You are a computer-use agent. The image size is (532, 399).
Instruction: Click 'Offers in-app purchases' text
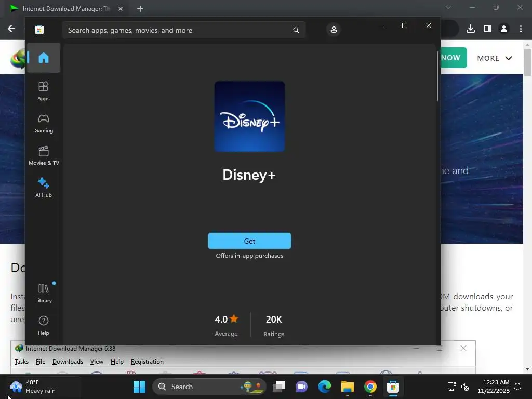249,256
